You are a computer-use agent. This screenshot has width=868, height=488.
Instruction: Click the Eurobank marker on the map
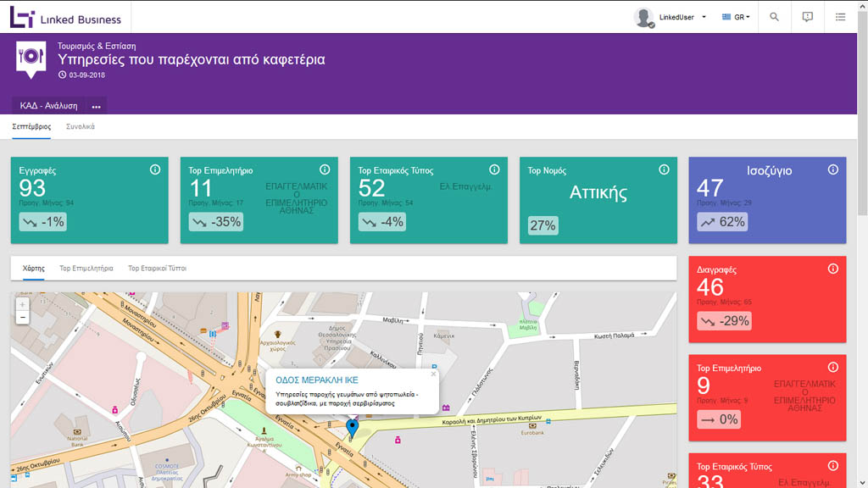coord(532,426)
